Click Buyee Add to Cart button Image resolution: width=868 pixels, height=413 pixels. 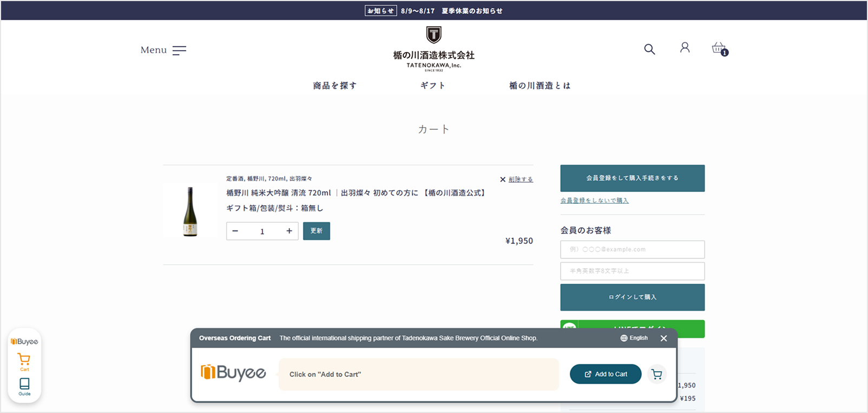pos(606,374)
